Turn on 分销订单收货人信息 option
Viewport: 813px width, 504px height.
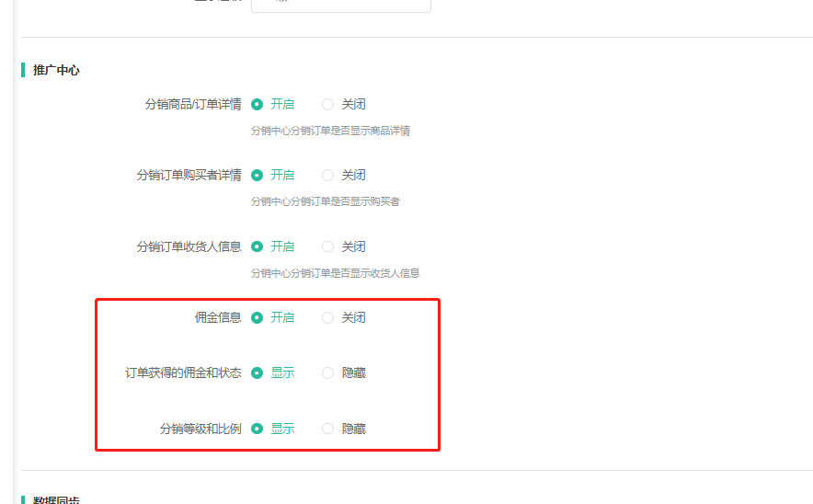click(258, 246)
